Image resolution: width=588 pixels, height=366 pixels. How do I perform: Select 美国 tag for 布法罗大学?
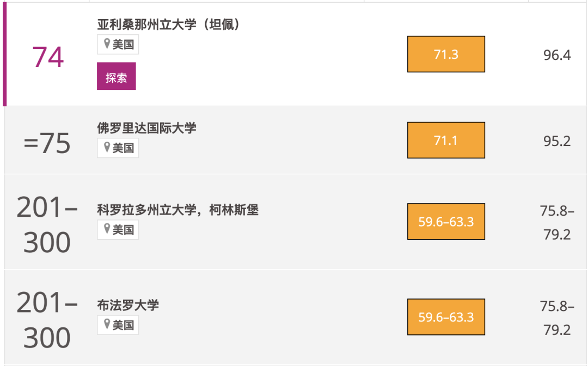click(118, 325)
